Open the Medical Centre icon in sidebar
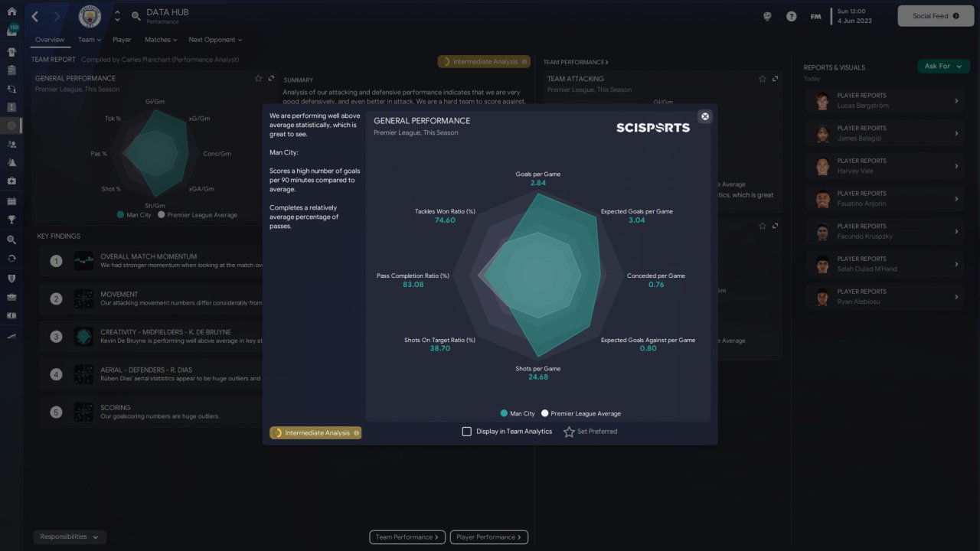Viewport: 980px width, 551px height. coord(11,181)
